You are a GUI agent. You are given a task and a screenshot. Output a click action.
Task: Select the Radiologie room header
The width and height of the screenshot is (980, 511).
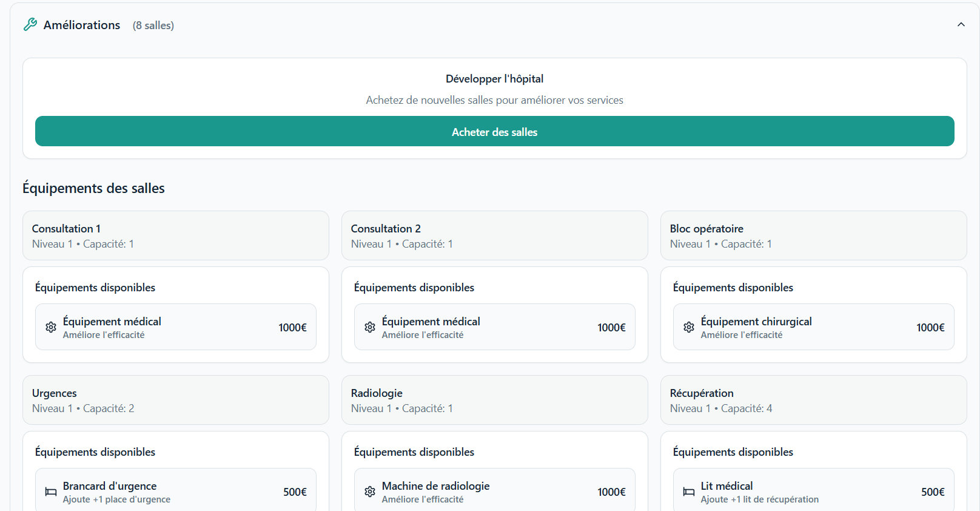click(x=494, y=400)
